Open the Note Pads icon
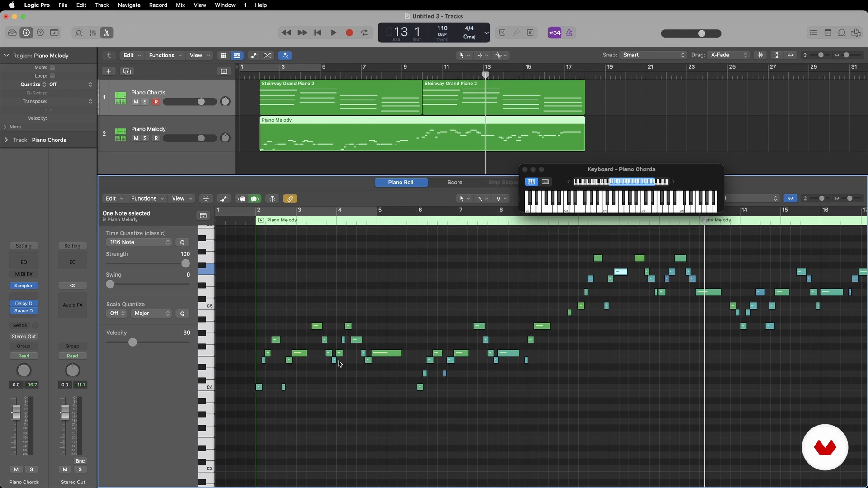The height and width of the screenshot is (488, 868). (x=828, y=33)
